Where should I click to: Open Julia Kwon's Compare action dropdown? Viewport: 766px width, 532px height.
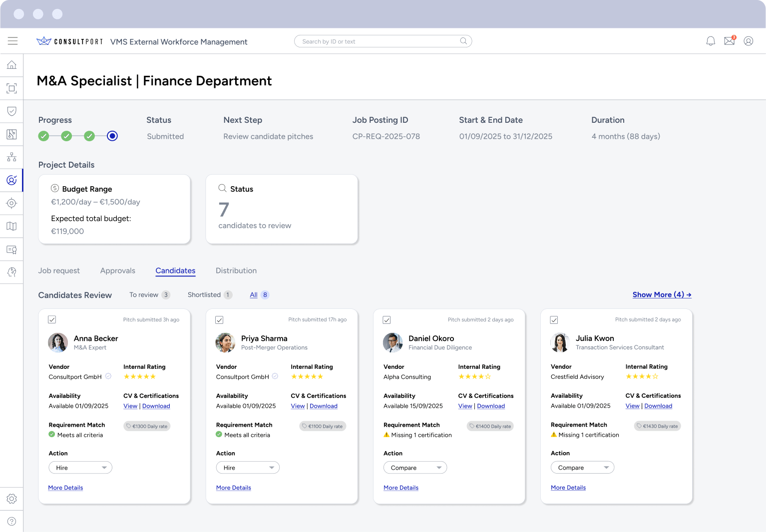pos(582,467)
